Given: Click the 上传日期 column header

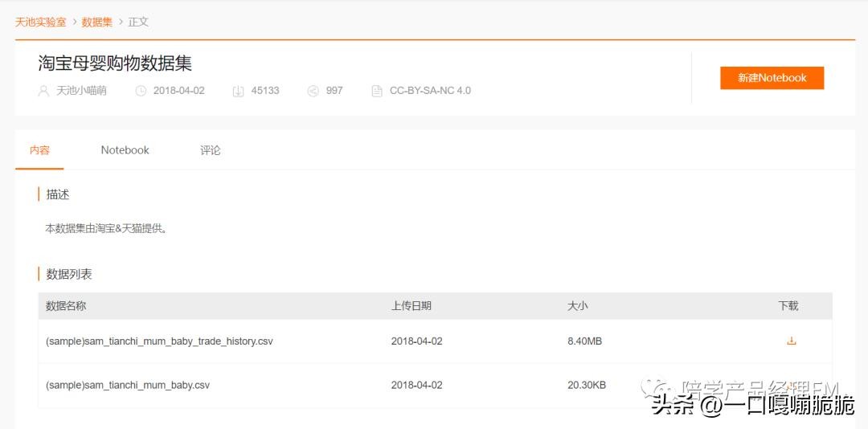Looking at the screenshot, I should click(411, 305).
